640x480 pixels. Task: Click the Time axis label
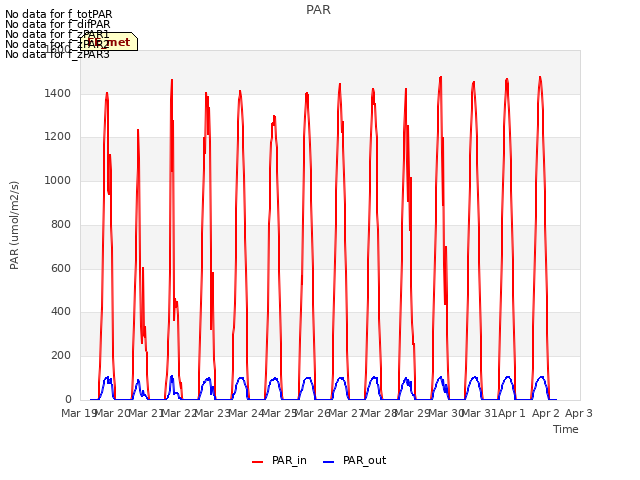pos(566,429)
